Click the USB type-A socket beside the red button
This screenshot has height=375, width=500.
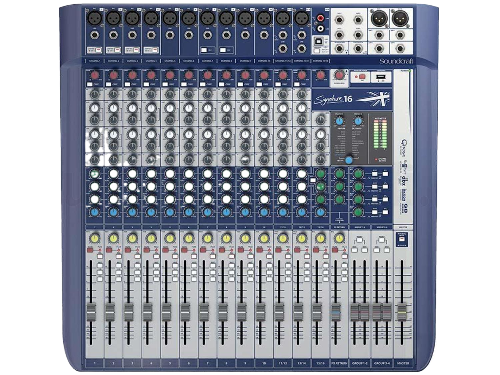point(381,78)
